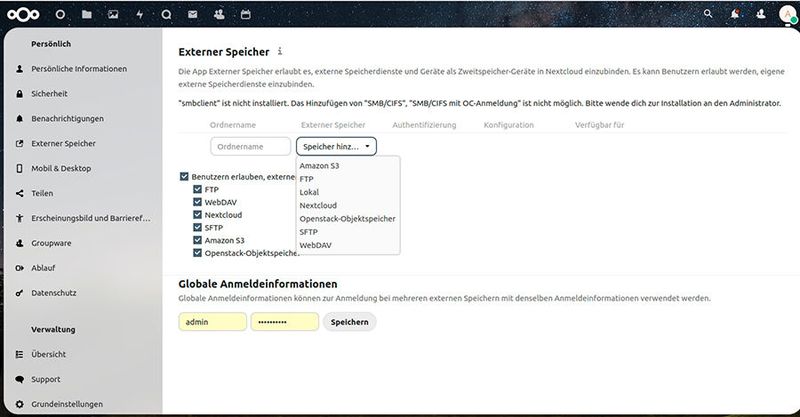Select WebDAV from the dropdown list
The image size is (800, 417).
click(x=315, y=245)
